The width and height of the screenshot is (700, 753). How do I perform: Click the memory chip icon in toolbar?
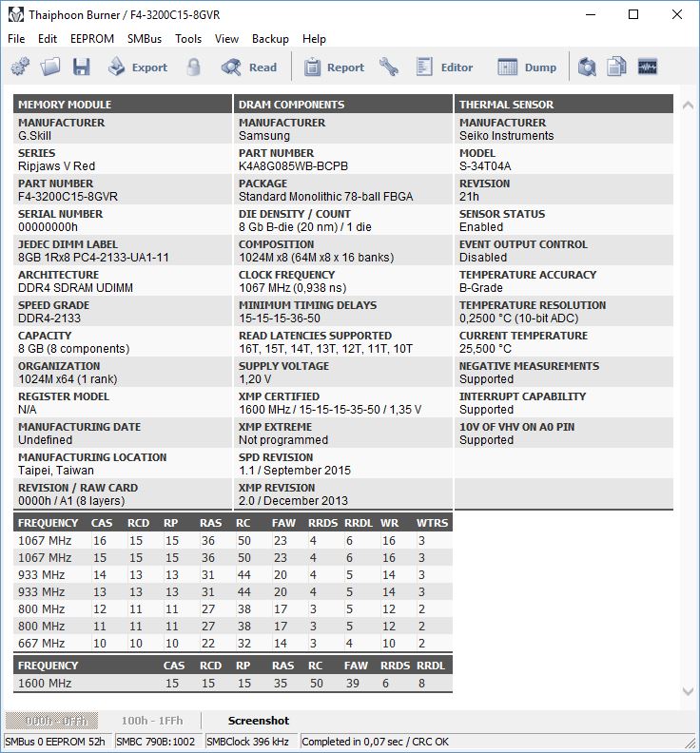coord(647,68)
